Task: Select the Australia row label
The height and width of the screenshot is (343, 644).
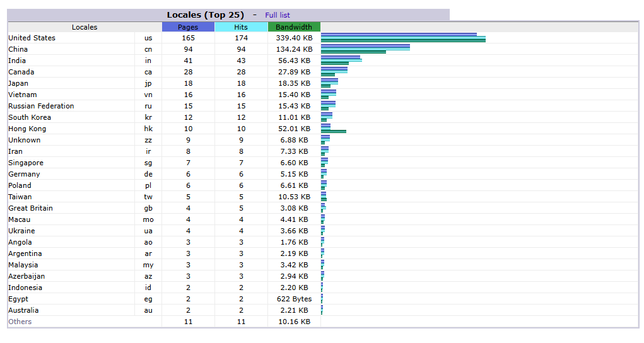Action: coord(23,310)
